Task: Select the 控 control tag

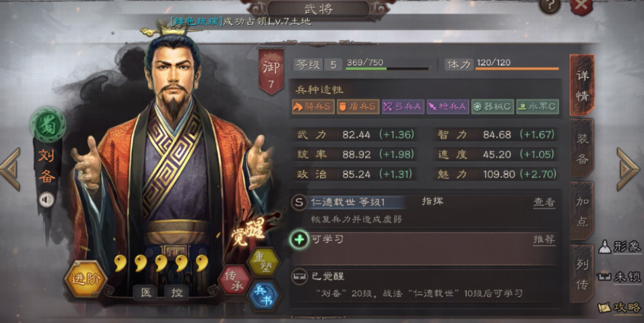Action: pos(177,292)
